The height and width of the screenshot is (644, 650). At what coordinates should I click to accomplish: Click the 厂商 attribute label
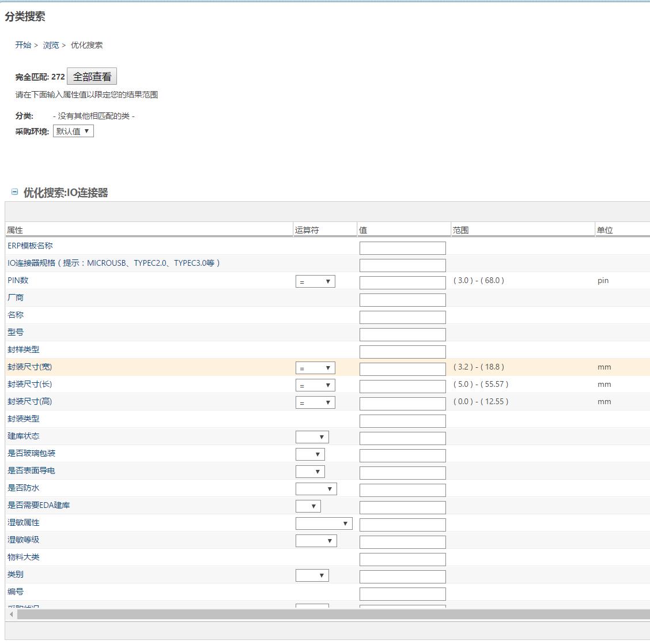(16, 297)
